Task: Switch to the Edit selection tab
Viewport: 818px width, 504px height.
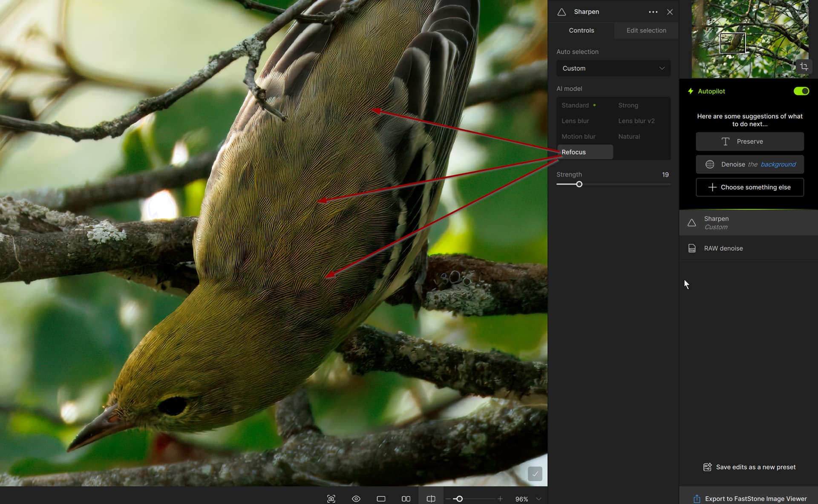Action: [646, 30]
